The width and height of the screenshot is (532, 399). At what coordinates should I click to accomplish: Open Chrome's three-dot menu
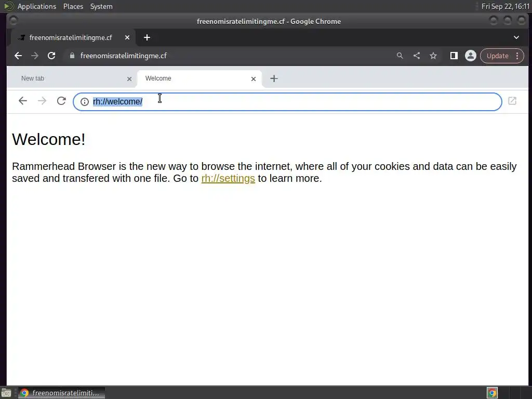click(517, 56)
